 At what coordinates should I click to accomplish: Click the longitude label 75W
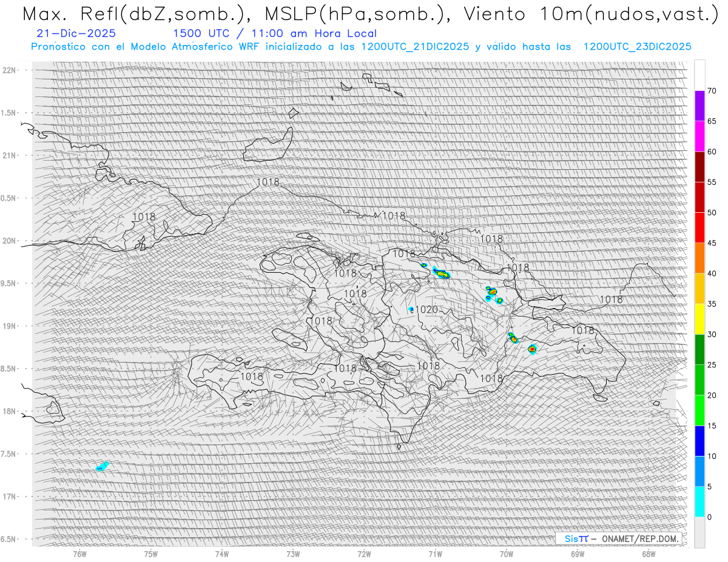pos(150,554)
